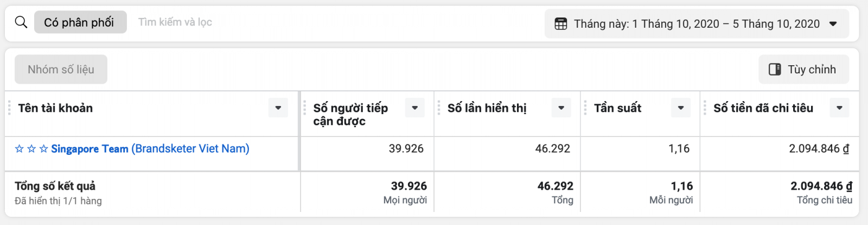Click the Nhóm số liệu button
The height and width of the screenshot is (225, 868).
[x=61, y=70]
